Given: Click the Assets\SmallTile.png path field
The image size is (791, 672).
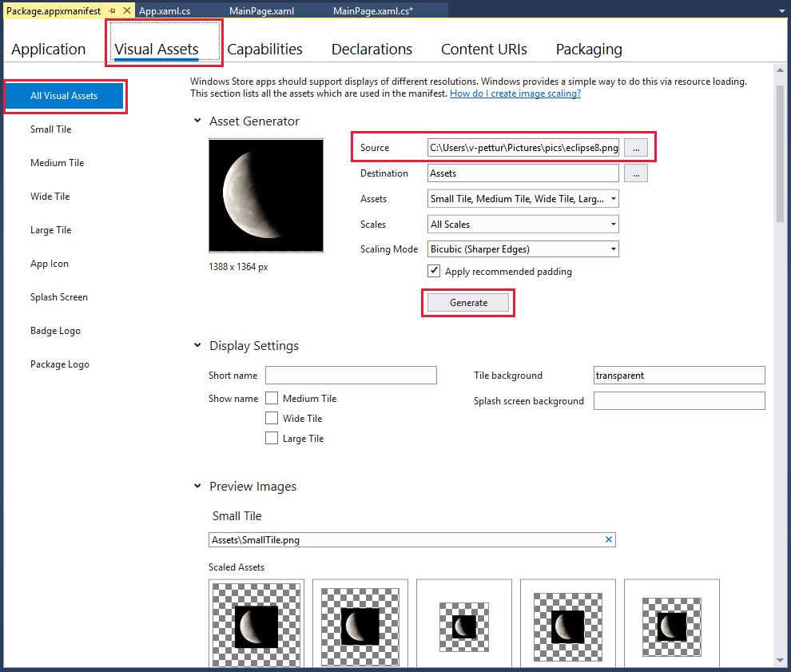Looking at the screenshot, I should pos(411,540).
